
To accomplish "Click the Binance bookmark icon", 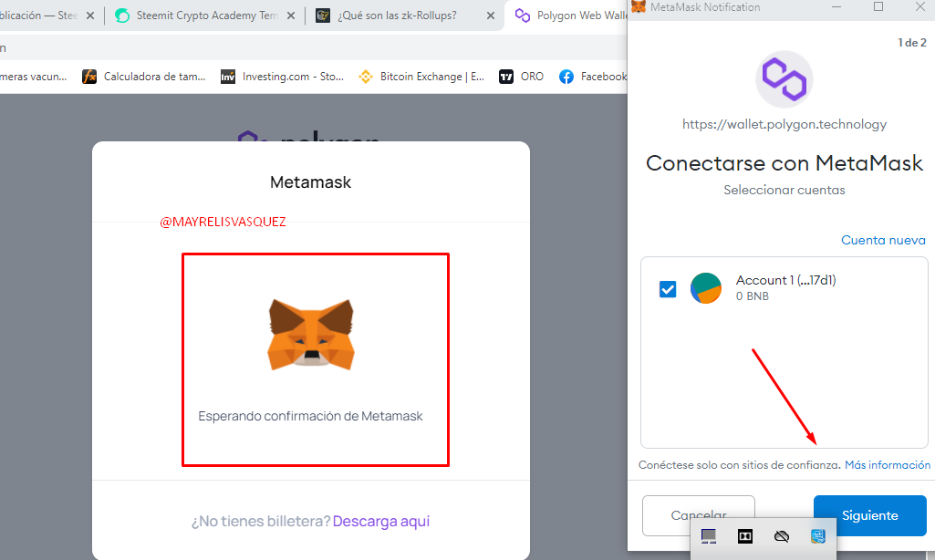I will point(366,77).
